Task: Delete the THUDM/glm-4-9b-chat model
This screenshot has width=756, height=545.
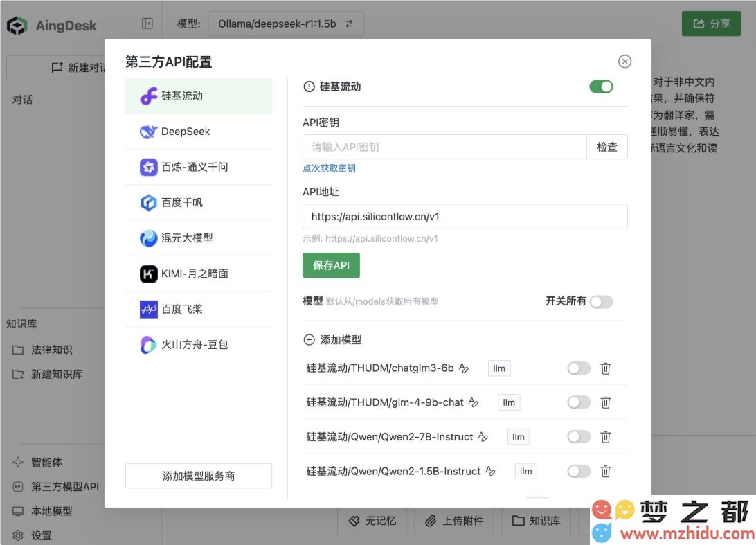Action: 606,402
